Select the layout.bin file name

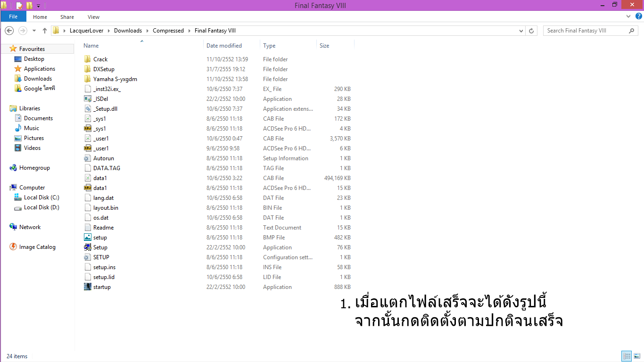tap(106, 208)
